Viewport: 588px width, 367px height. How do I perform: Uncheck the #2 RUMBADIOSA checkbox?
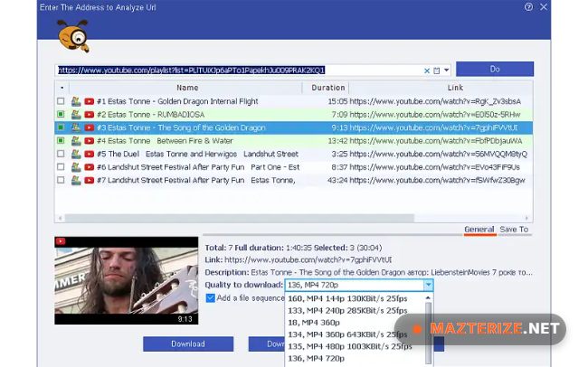pyautogui.click(x=61, y=114)
